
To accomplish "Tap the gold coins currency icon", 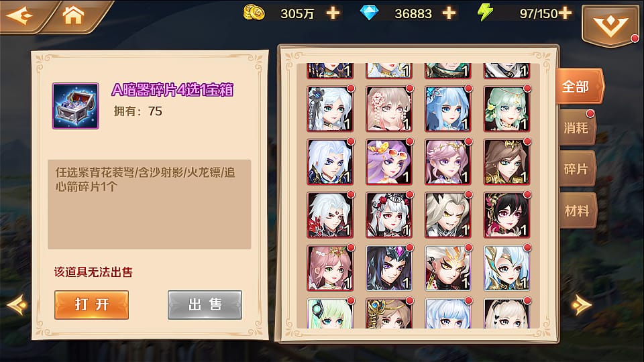I will tap(254, 13).
